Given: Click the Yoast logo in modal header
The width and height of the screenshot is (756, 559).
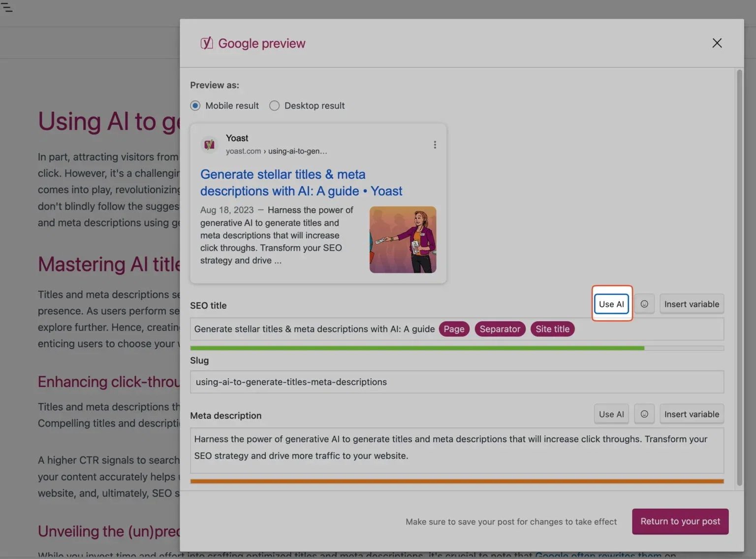Looking at the screenshot, I should click(207, 43).
